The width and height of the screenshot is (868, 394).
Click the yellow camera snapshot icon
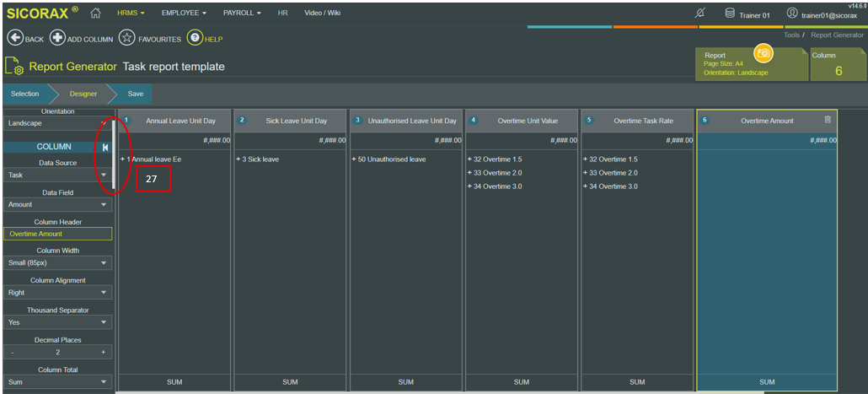pyautogui.click(x=764, y=52)
